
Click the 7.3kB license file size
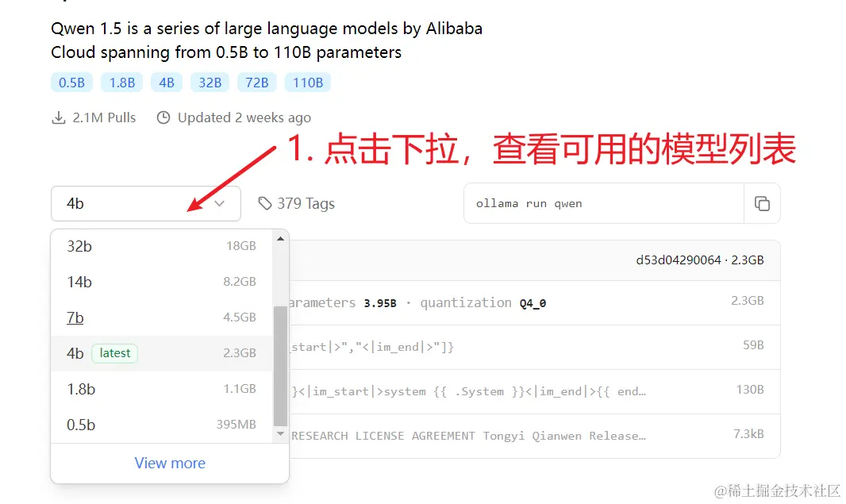(x=748, y=434)
